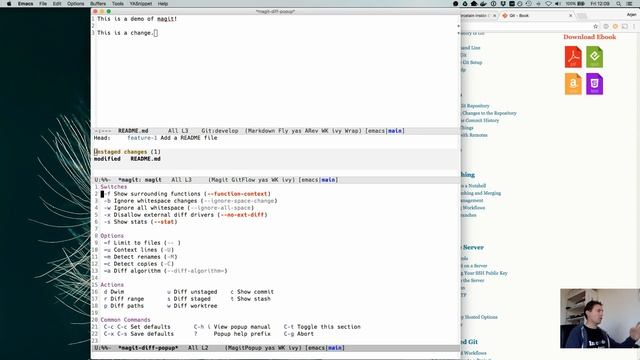Download the orange Amazon ebook version
The image size is (640, 360).
point(573,84)
